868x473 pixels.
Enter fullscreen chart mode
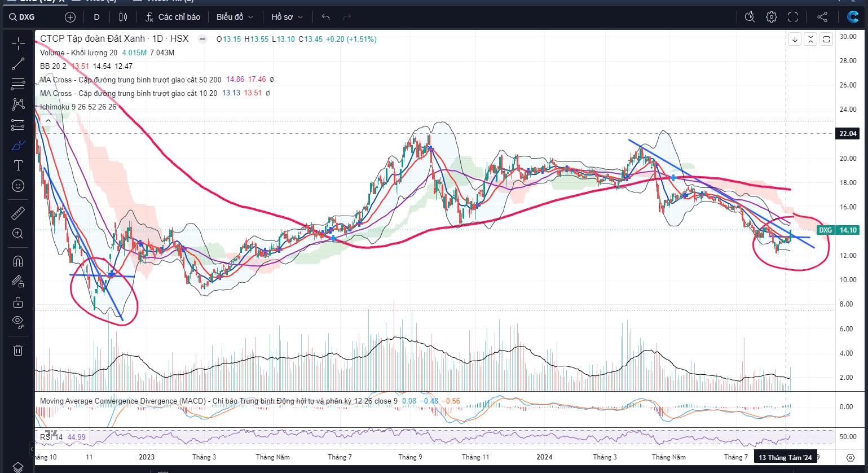(x=793, y=17)
